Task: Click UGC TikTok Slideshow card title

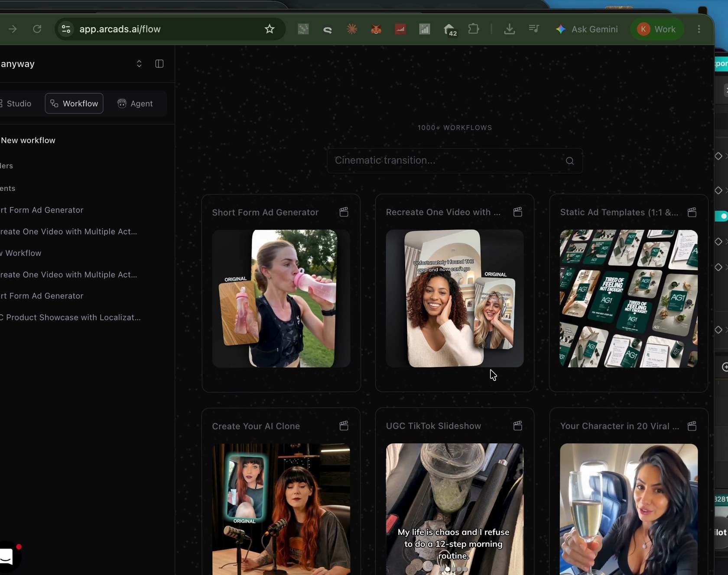Action: coord(433,426)
